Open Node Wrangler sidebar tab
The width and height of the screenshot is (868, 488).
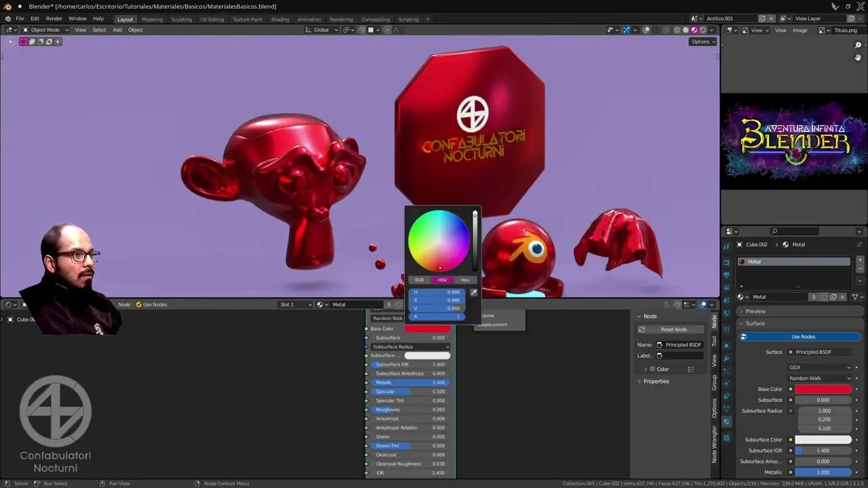pos(714,444)
